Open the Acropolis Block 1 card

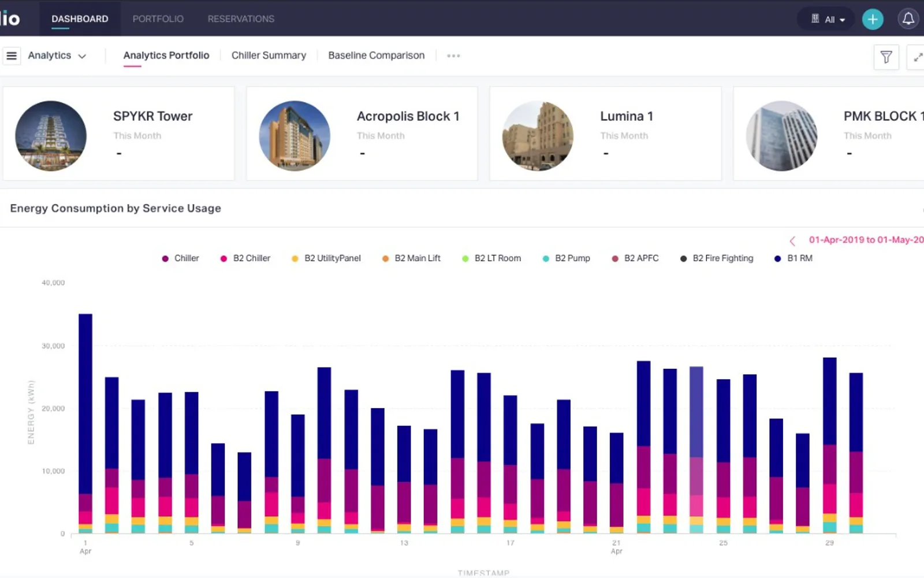(x=362, y=134)
